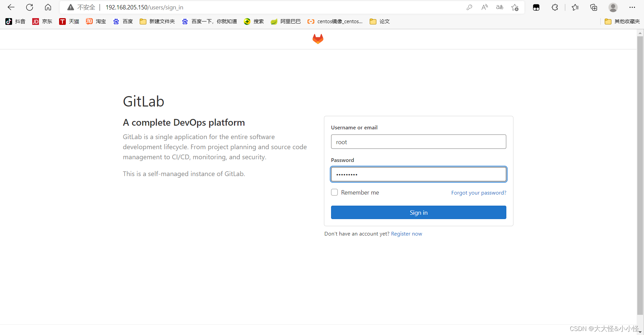The image size is (644, 335).
Task: Open the 百度 bookmark
Action: 123,22
